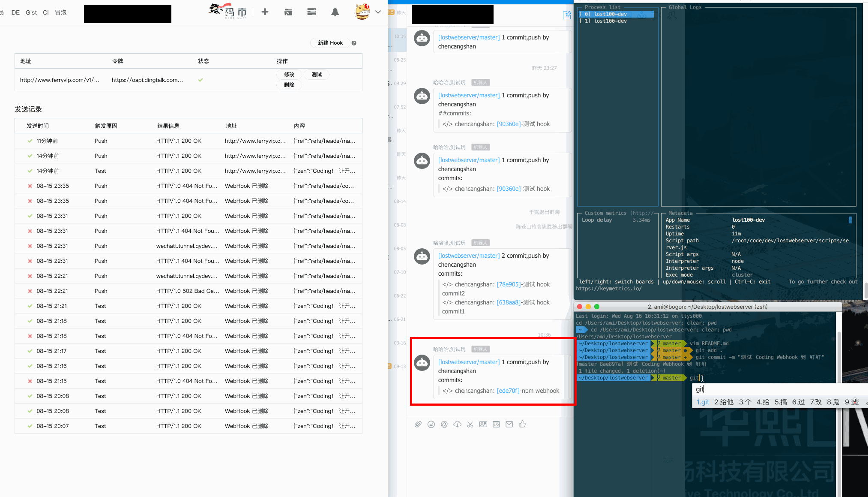868x497 pixels.
Task: Click the scissors screenshot icon
Action: click(470, 424)
